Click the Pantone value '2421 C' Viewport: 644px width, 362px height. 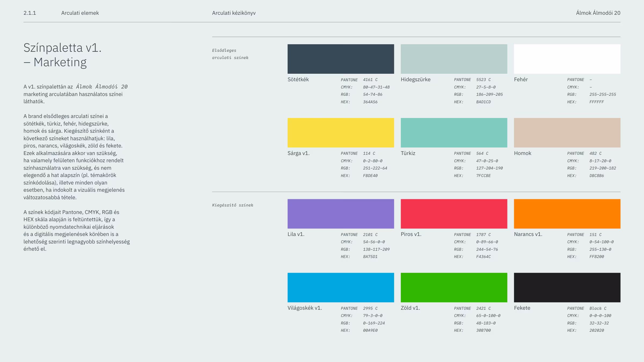[x=484, y=308]
